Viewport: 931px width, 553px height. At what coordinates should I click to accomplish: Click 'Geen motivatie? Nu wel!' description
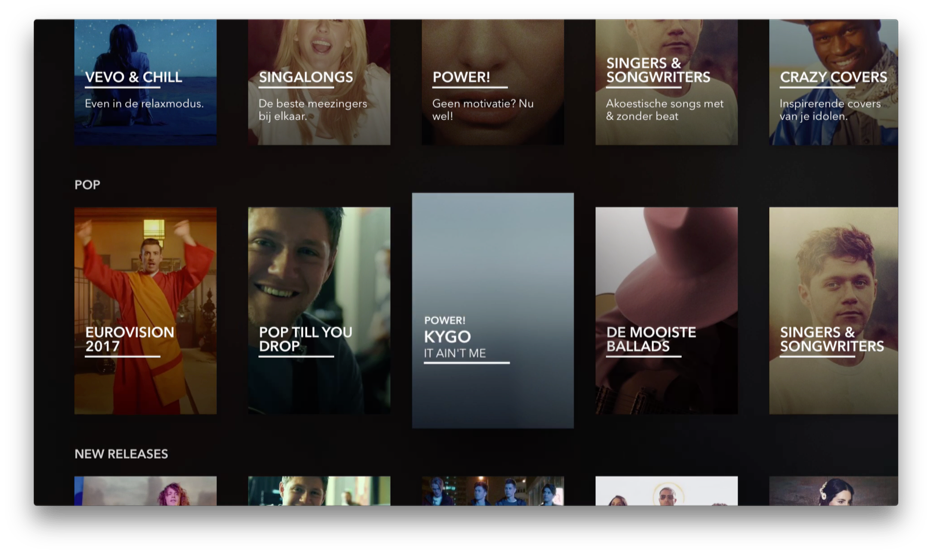point(483,110)
